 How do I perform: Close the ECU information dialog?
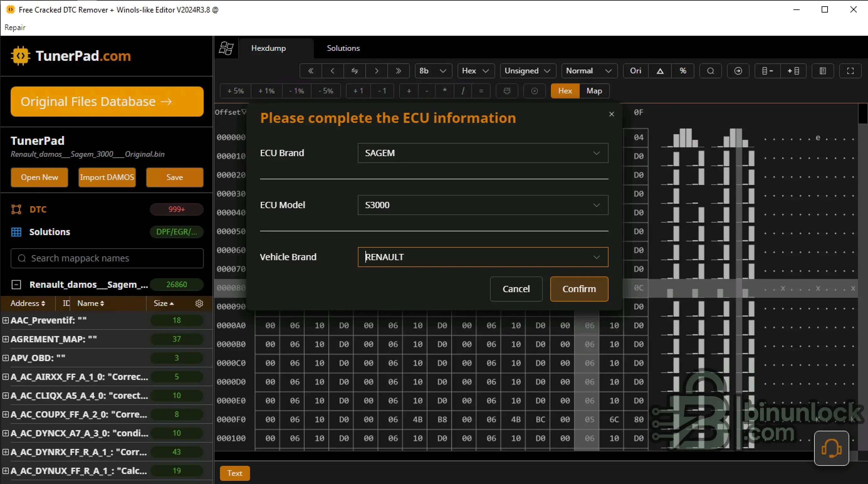[x=612, y=114]
